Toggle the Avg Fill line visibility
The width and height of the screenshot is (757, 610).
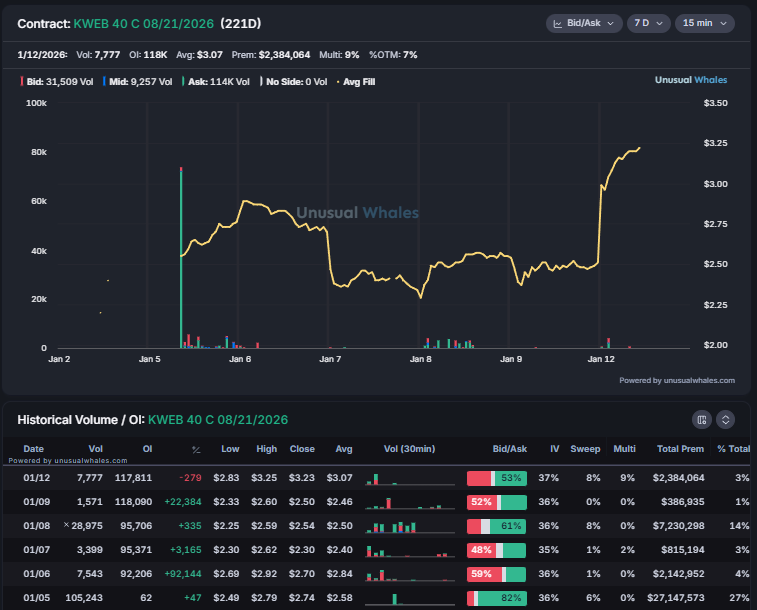click(362, 80)
